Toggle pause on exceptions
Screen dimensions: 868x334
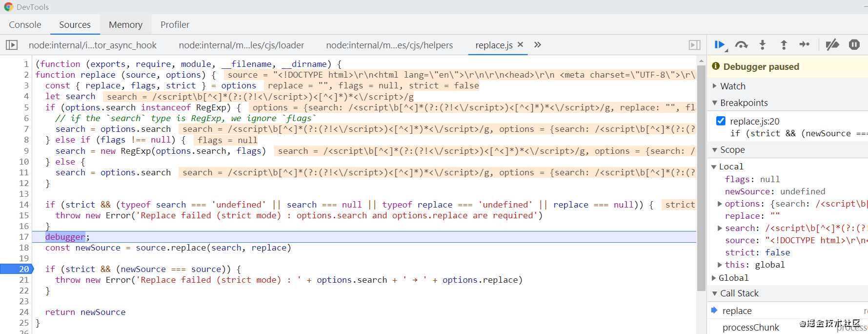[854, 45]
